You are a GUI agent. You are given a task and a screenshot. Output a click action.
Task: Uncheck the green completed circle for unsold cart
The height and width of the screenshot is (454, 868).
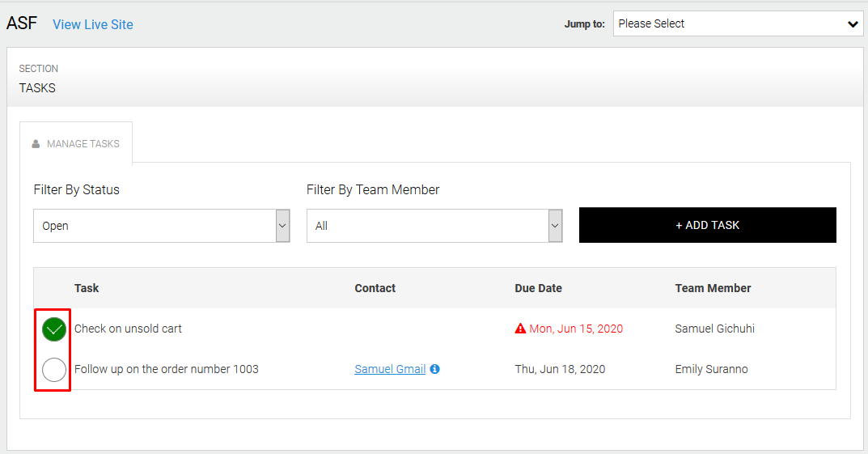(x=54, y=329)
